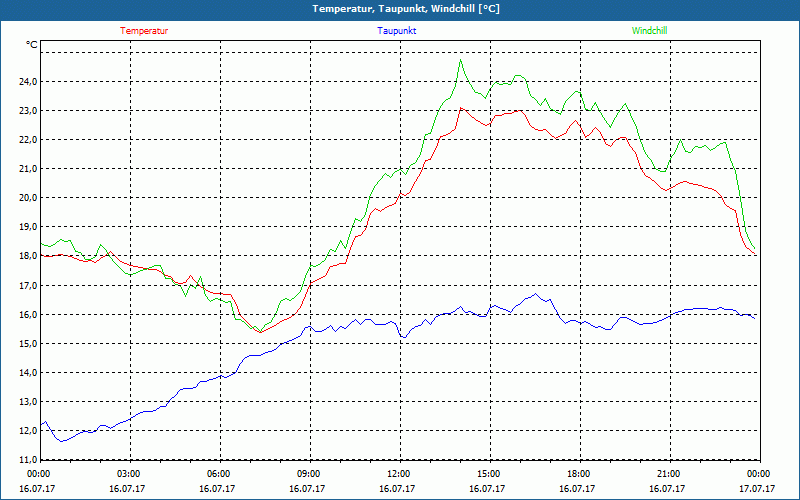Click the 22,0 y-axis value
Image resolution: width=800 pixels, height=500 pixels.
point(28,140)
